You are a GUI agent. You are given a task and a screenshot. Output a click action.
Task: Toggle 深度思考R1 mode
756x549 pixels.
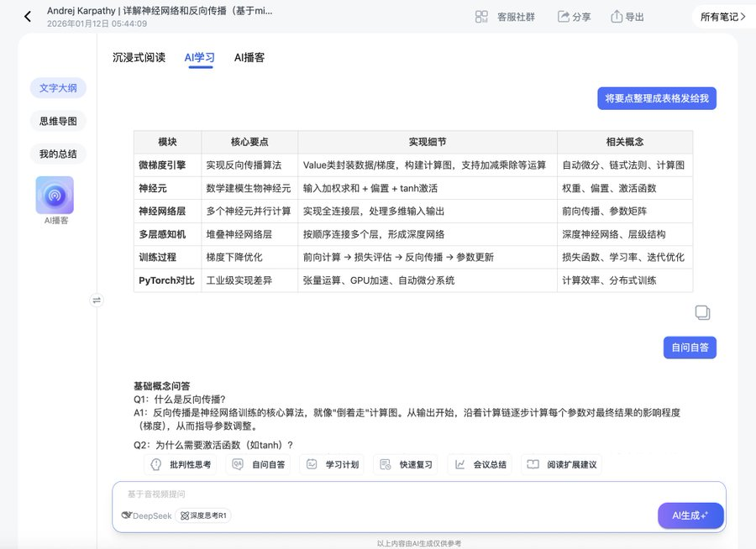pyautogui.click(x=204, y=515)
